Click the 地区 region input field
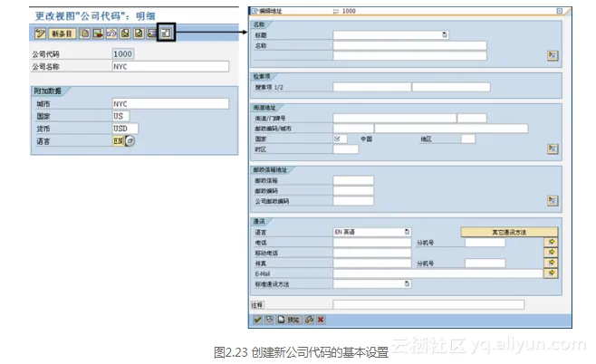The width and height of the screenshot is (596, 364). [x=468, y=139]
